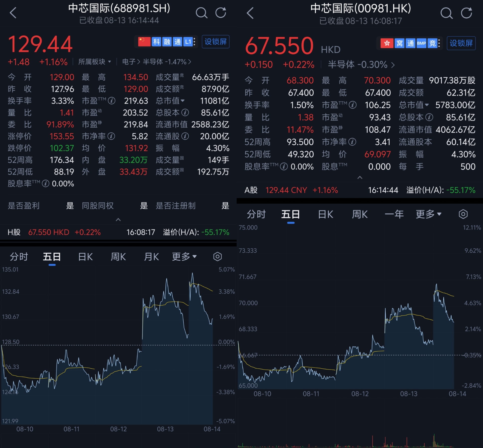Show info for 市净率 on the HK page
This screenshot has height=448, width=483.
click(352, 142)
